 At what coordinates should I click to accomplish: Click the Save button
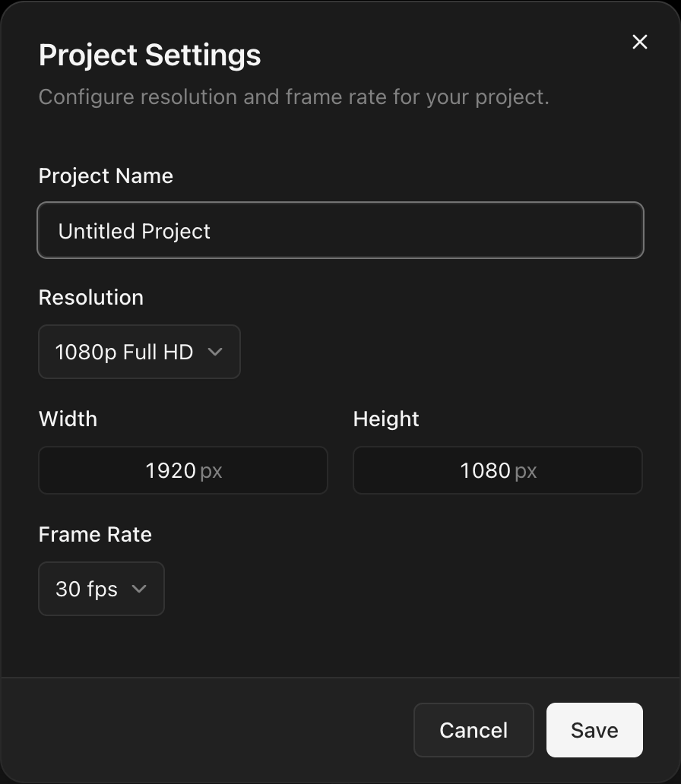(x=594, y=730)
